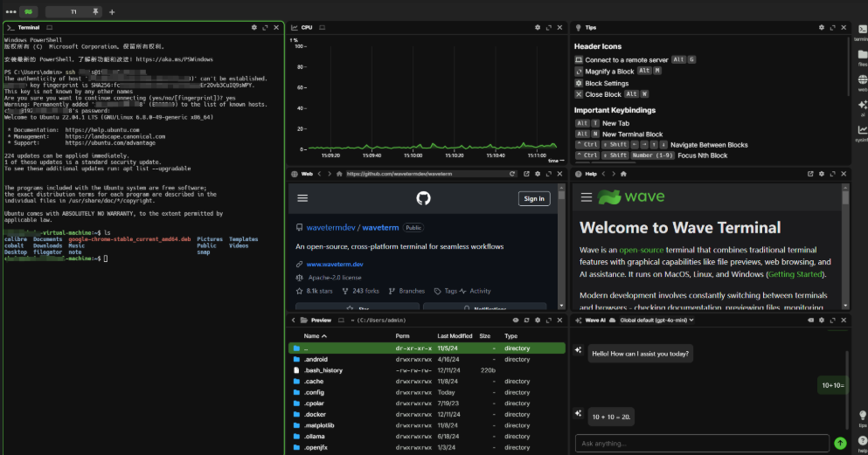868x455 pixels.
Task: Click the GitHub Sign in button
Action: 533,198
